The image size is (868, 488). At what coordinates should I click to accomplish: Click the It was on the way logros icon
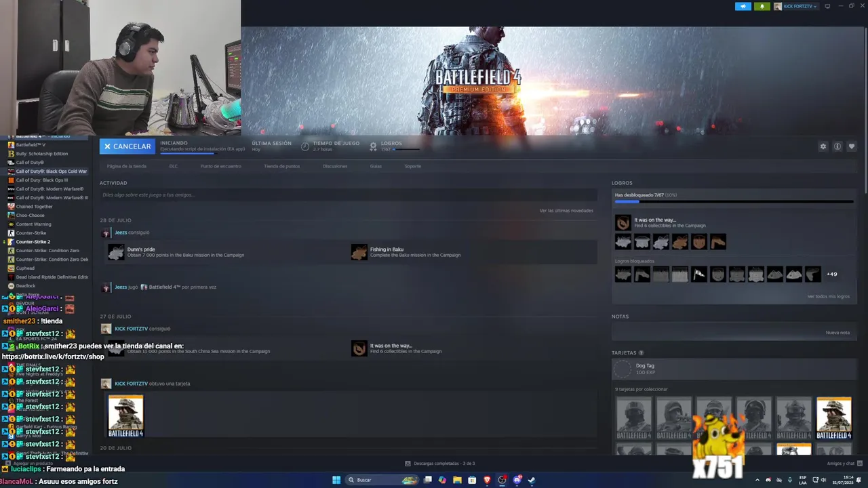point(623,222)
